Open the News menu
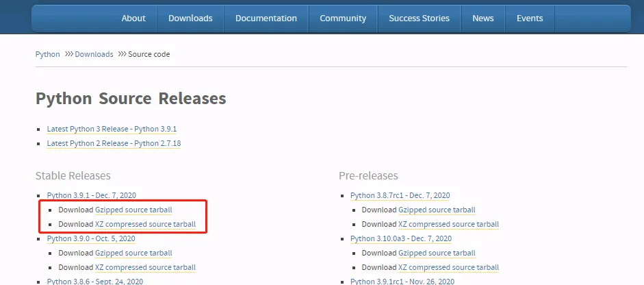This screenshot has width=644, height=285. 483,18
